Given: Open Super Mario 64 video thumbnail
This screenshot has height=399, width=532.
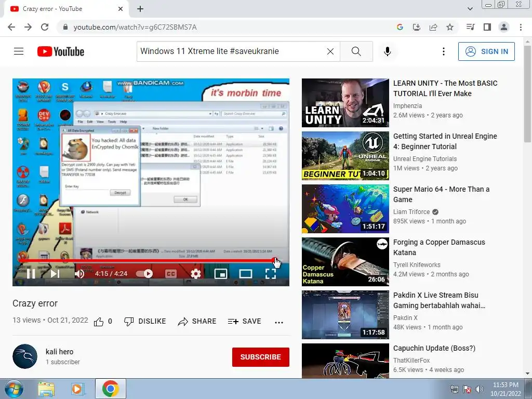Looking at the screenshot, I should pos(345,209).
